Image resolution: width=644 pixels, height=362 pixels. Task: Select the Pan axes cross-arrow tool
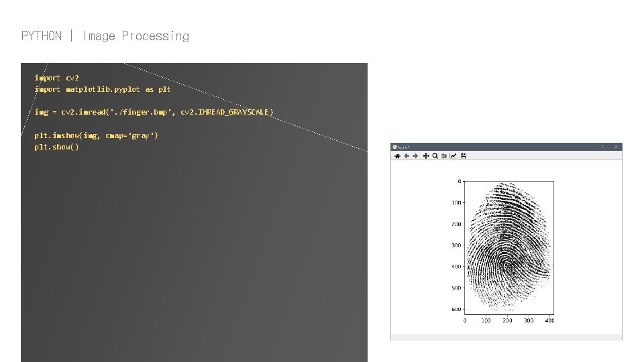click(426, 156)
